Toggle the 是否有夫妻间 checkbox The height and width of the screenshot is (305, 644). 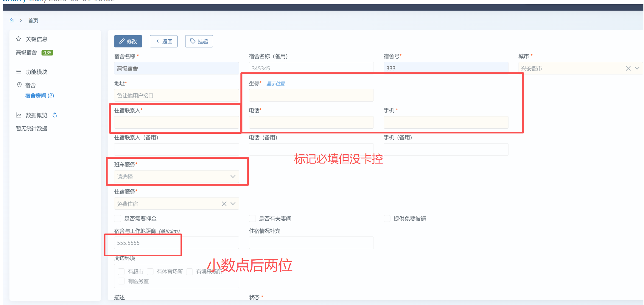[x=252, y=219]
